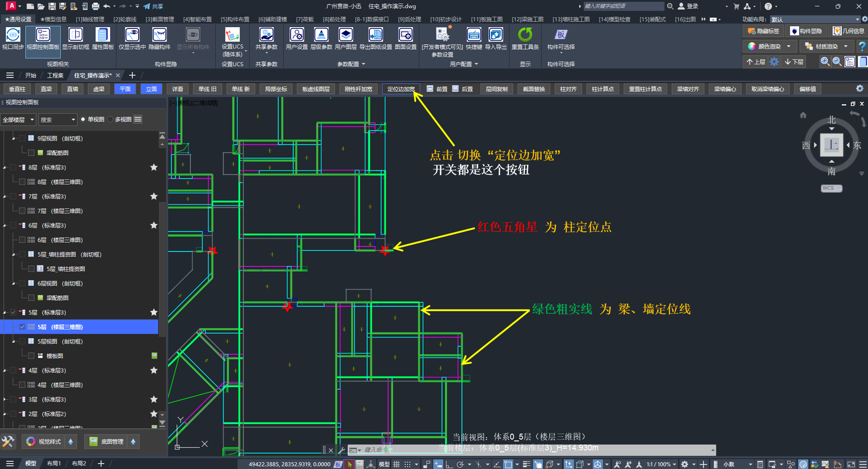Click the star on 7层 (标准层3) row
Screen dimensions: 868x469
154,196
